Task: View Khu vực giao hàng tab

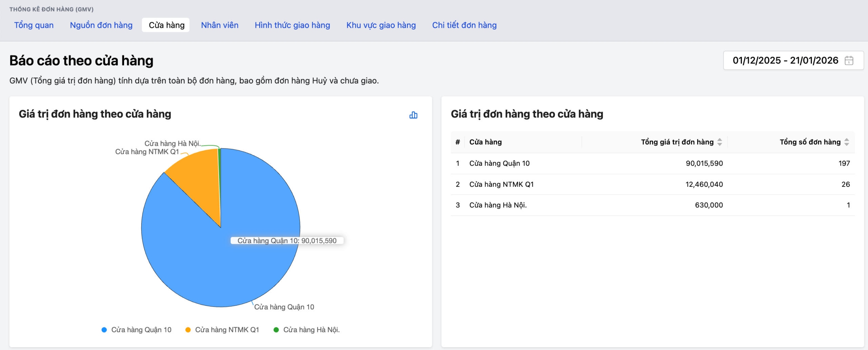Action: (x=381, y=25)
